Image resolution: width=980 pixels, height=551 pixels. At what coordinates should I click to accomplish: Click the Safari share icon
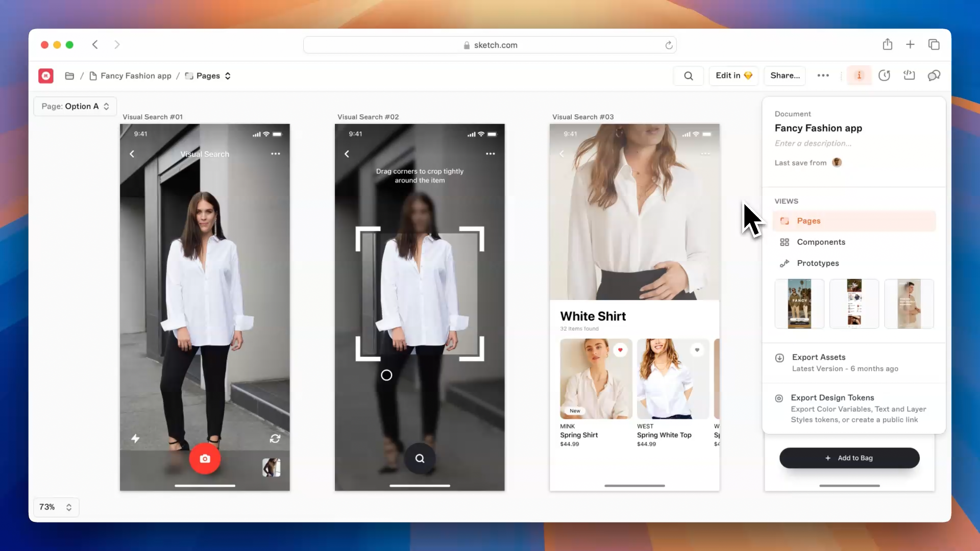888,45
